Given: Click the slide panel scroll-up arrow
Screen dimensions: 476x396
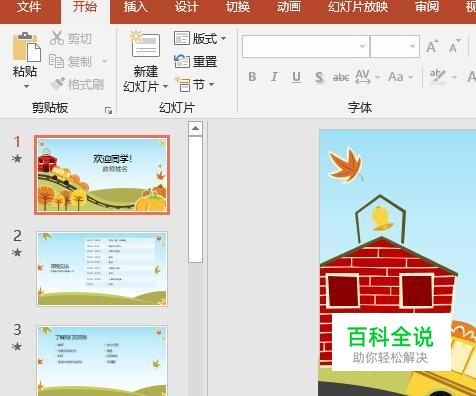Looking at the screenshot, I should coord(195,129).
